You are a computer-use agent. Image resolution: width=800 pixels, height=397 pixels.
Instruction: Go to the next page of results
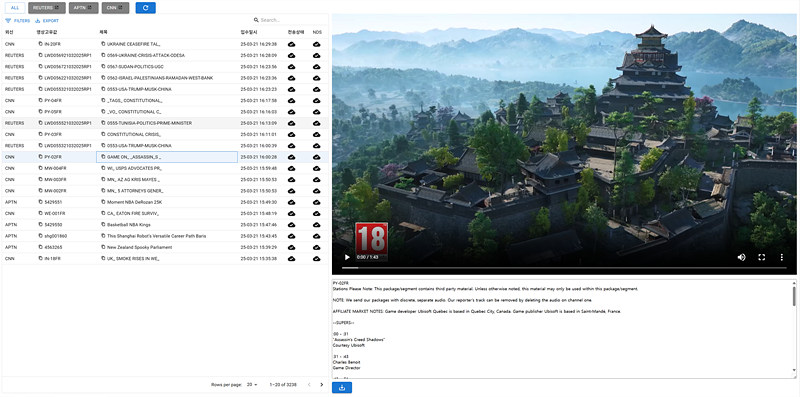click(321, 384)
